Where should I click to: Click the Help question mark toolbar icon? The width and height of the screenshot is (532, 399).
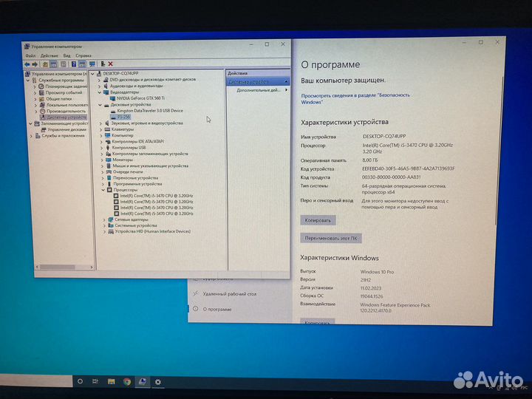click(74, 64)
